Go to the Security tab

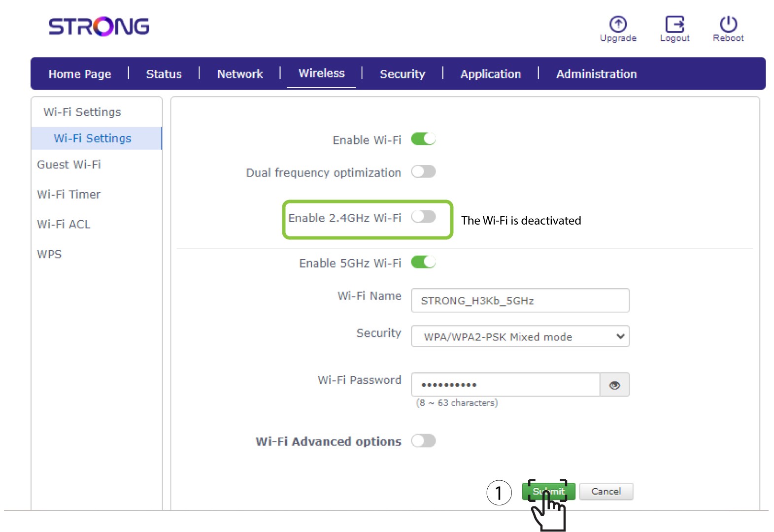click(x=402, y=74)
